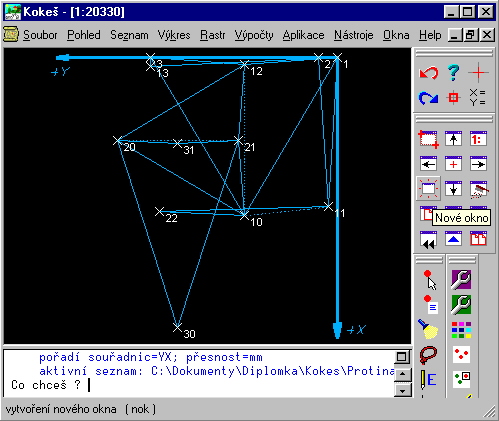Click the purple wrench settings icon
The height and width of the screenshot is (421, 499).
point(461,279)
